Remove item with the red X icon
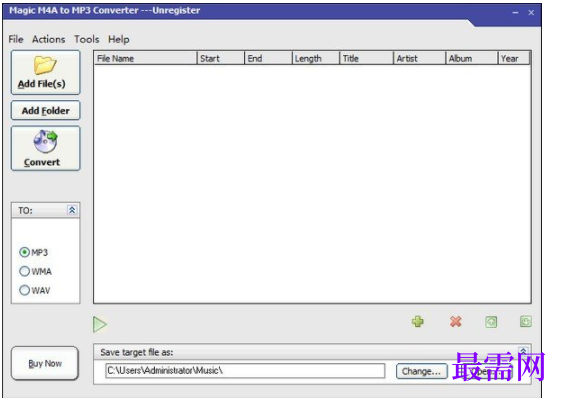 [455, 321]
